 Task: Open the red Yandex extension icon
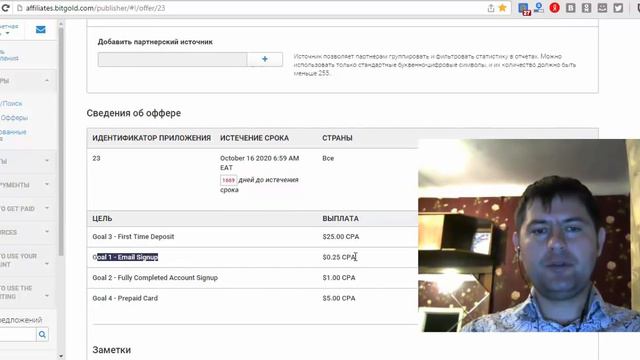pos(554,8)
